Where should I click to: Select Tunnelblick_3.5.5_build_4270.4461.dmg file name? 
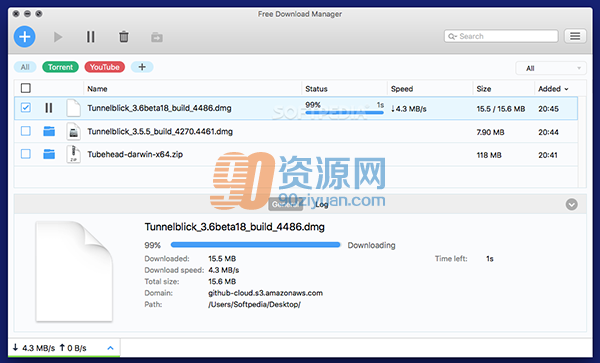click(160, 132)
